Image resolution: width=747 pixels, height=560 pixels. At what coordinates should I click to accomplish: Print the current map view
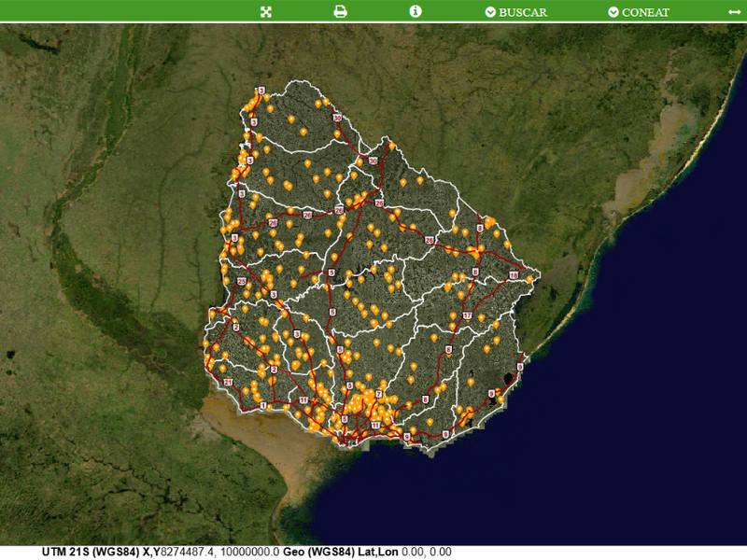coord(340,11)
